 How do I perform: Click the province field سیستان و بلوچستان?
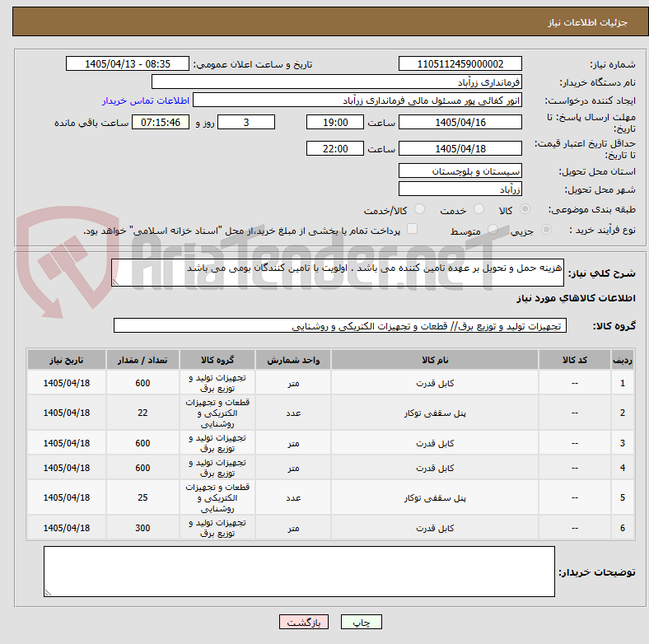tap(460, 171)
